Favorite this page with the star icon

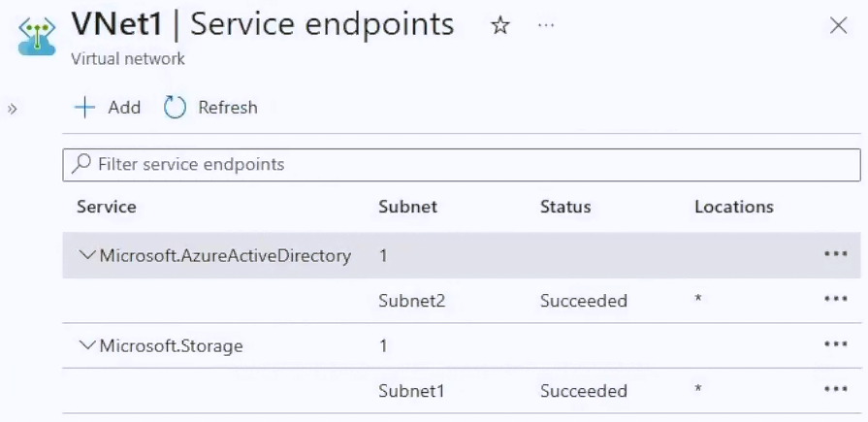point(500,25)
